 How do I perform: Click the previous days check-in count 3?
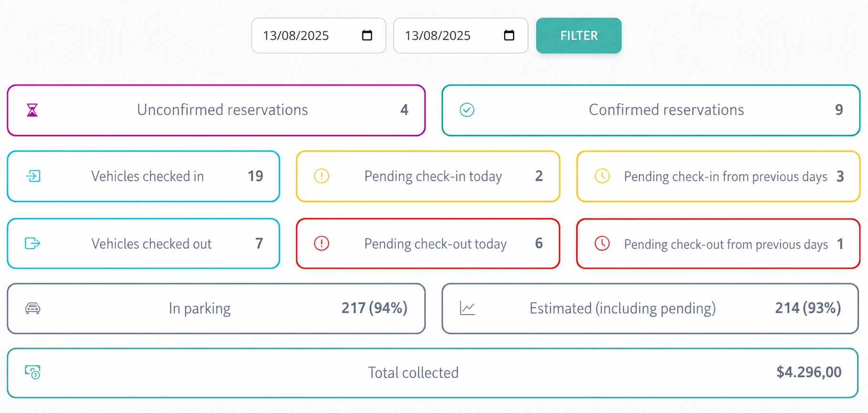[840, 177]
